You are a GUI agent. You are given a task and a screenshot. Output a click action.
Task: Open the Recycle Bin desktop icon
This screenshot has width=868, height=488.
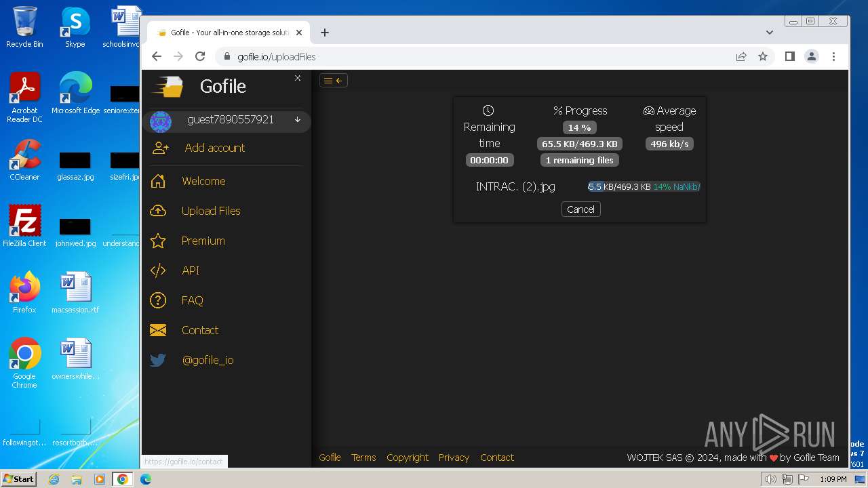[x=24, y=27]
